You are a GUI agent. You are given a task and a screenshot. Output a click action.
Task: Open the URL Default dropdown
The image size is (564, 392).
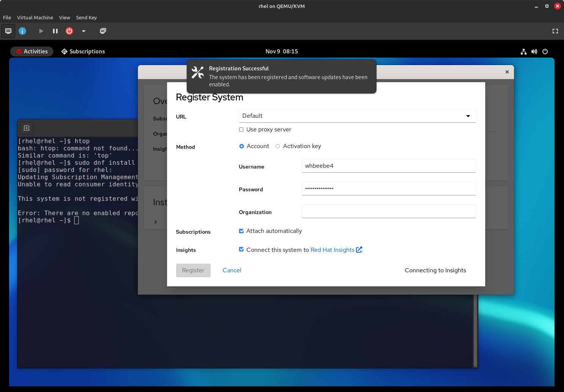(x=357, y=116)
